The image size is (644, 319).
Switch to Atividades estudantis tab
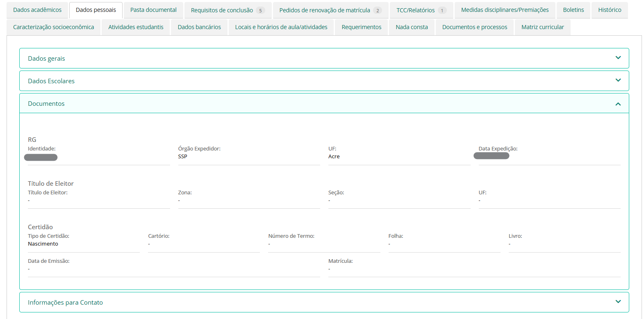(x=136, y=27)
